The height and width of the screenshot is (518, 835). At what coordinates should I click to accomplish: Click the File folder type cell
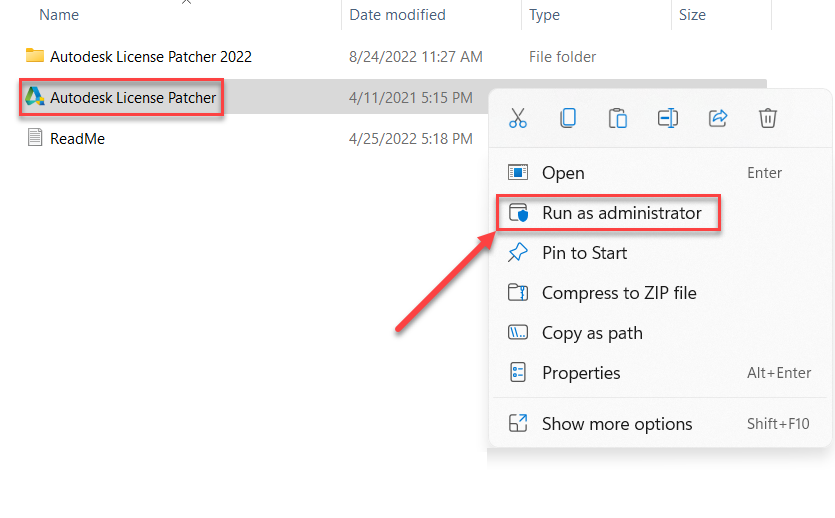click(562, 56)
